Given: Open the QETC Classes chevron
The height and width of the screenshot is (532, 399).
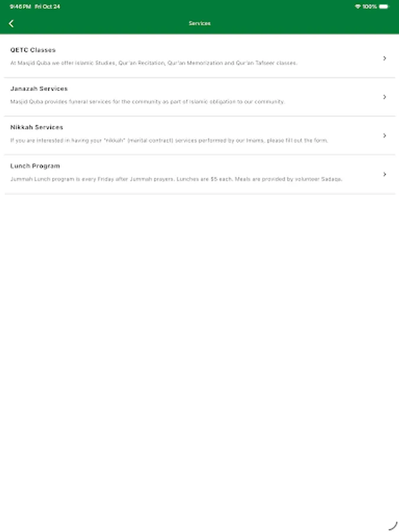Looking at the screenshot, I should (x=384, y=59).
